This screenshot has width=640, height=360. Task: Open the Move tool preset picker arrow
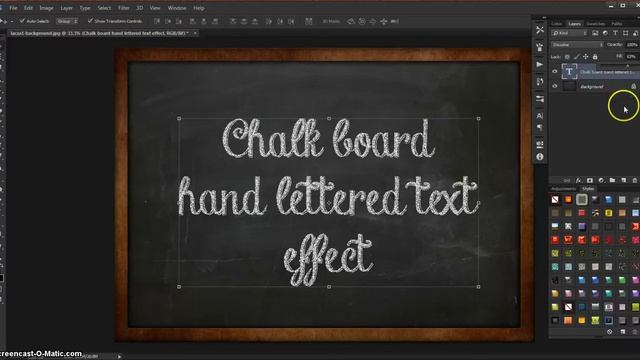12,21
